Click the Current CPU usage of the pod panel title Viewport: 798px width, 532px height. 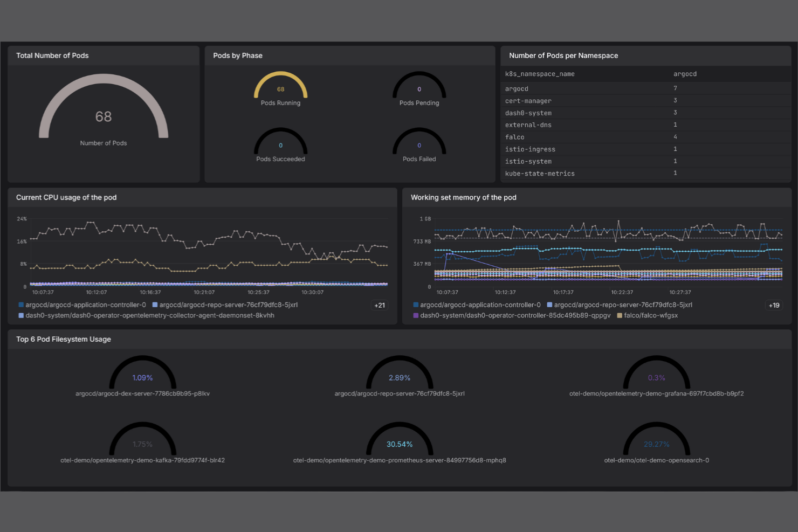tap(66, 197)
